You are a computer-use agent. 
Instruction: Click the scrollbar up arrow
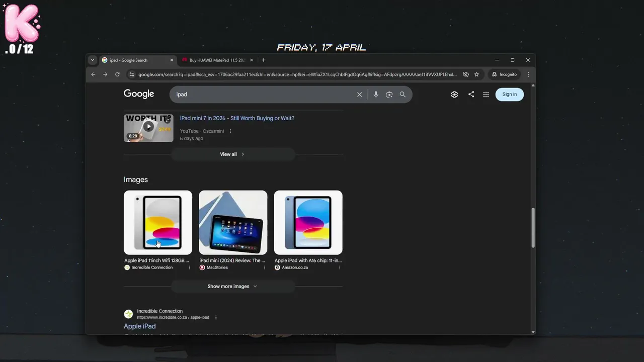533,85
